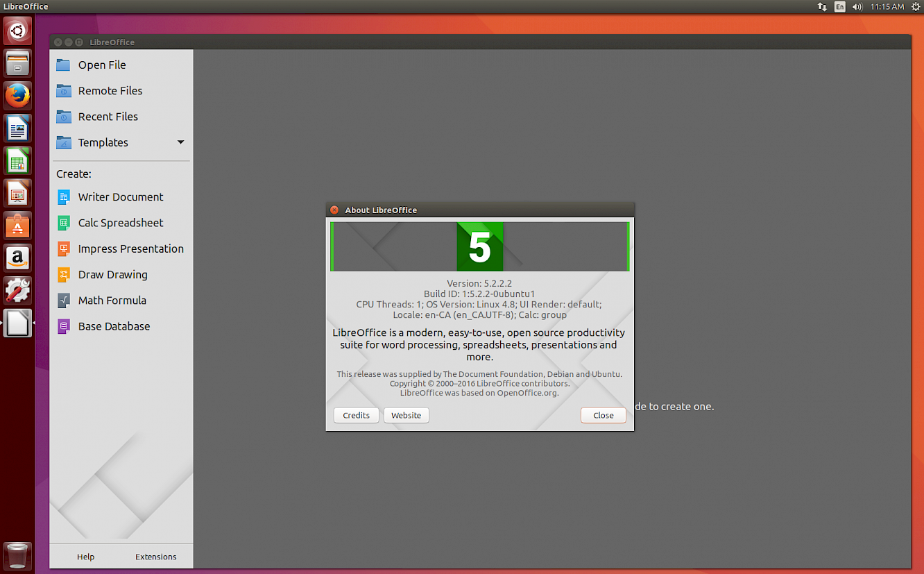The width and height of the screenshot is (924, 574).
Task: Select Recent Files label
Action: click(108, 117)
